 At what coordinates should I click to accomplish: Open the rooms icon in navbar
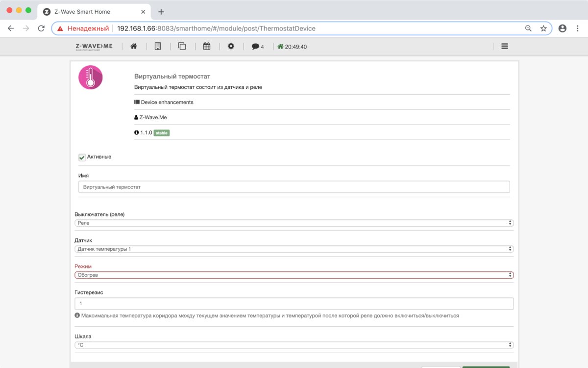pos(157,46)
